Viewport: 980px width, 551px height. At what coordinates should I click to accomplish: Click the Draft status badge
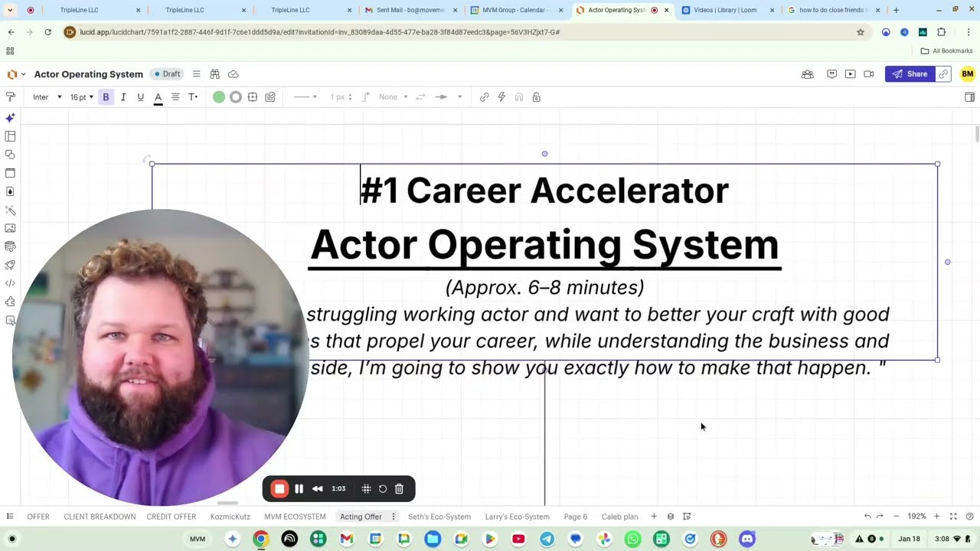[167, 74]
